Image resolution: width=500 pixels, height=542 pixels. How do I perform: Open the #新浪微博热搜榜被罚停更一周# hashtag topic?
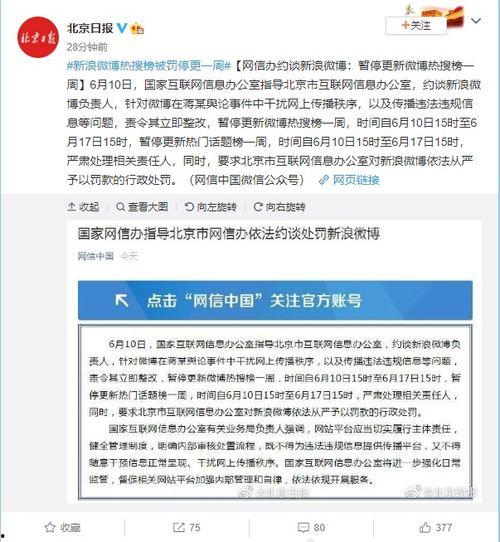(149, 66)
